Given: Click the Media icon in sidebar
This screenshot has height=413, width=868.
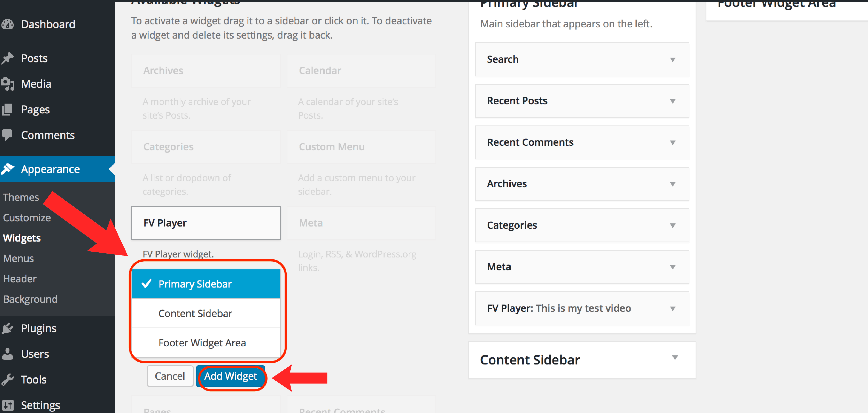Looking at the screenshot, I should 7,83.
